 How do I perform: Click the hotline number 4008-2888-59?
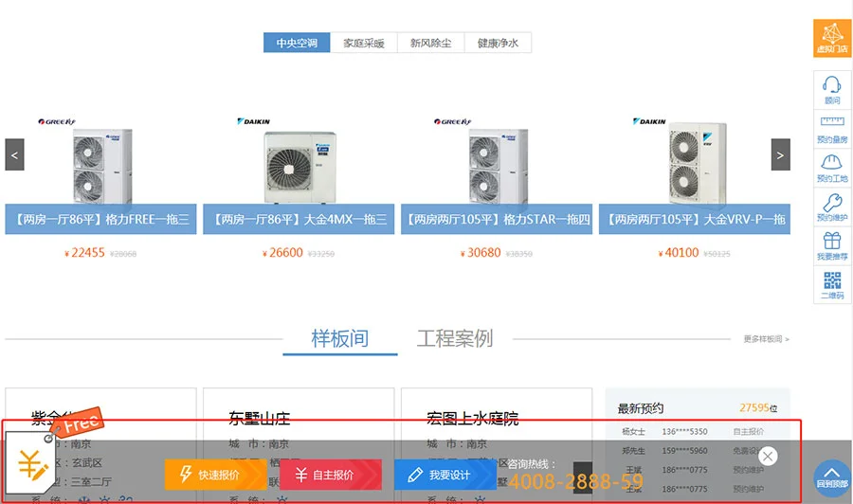(x=575, y=481)
